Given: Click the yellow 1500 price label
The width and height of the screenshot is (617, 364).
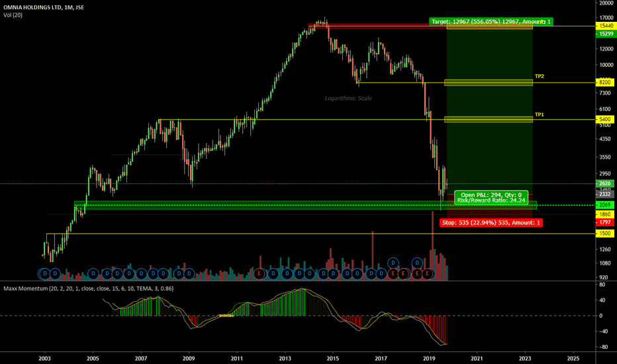Looking at the screenshot, I should tap(605, 234).
